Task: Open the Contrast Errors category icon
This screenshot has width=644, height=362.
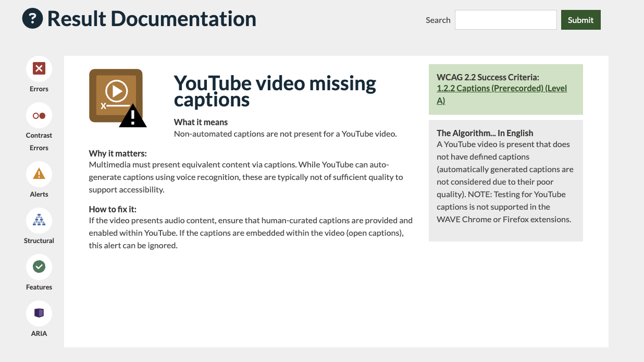Action: [39, 115]
